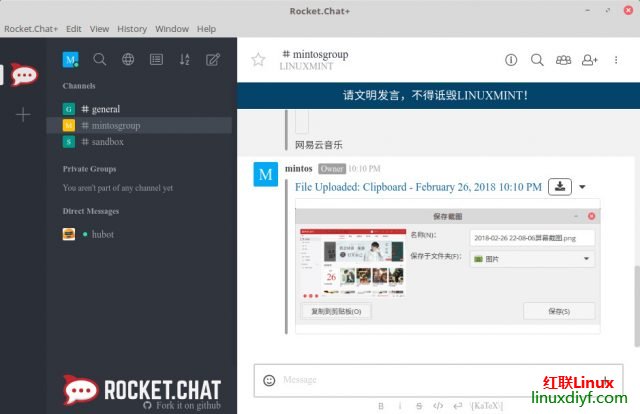Image resolution: width=640 pixels, height=414 pixels.
Task: Open the directory globe icon in sidebar
Action: click(128, 60)
